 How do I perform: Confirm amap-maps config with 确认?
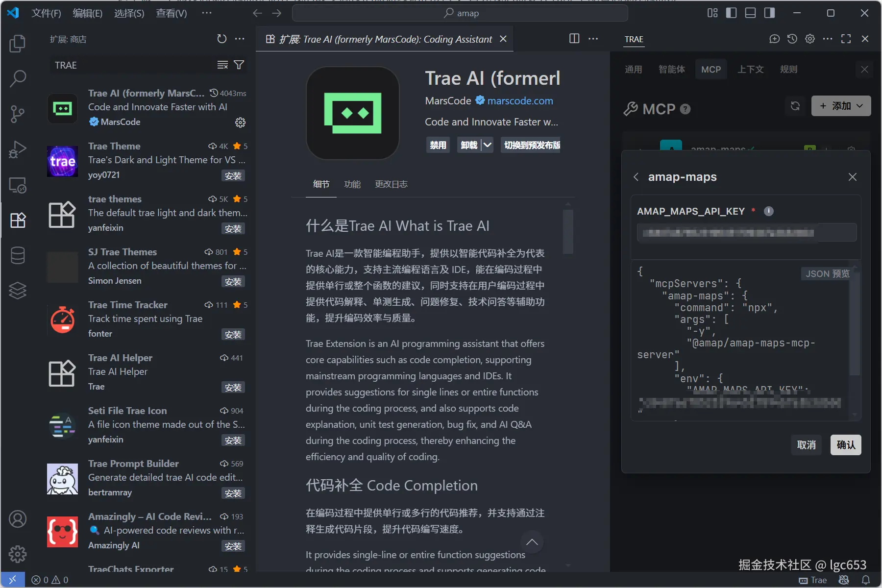846,445
